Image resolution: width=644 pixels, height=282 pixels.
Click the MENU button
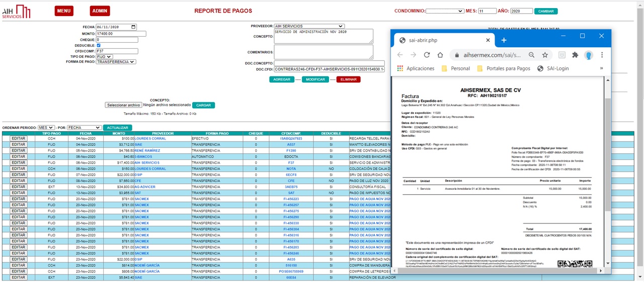[64, 11]
